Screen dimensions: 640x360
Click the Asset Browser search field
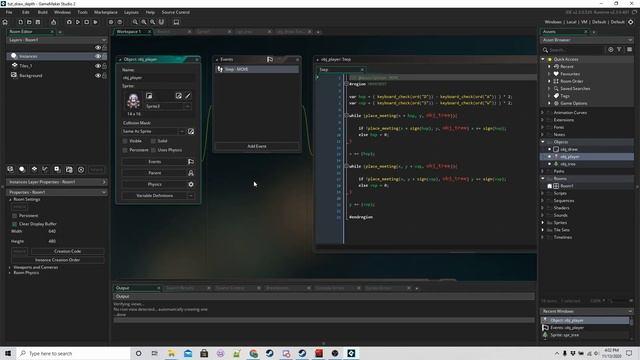(576, 50)
